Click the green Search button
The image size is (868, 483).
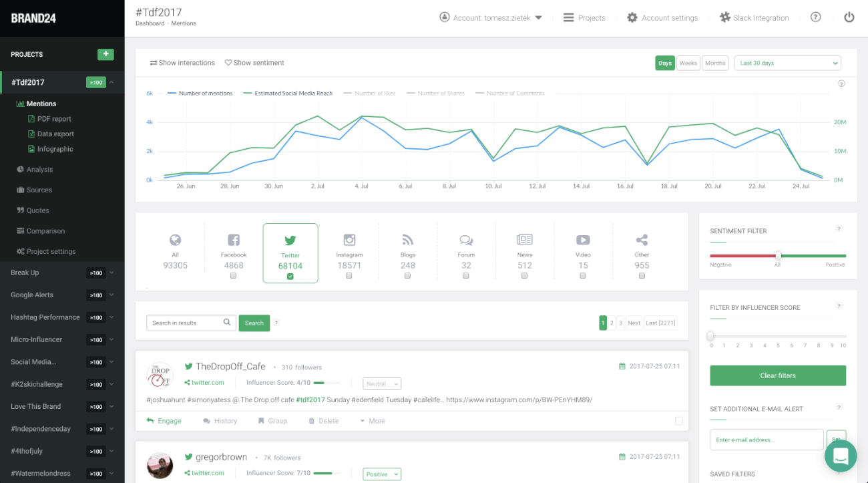pyautogui.click(x=254, y=323)
